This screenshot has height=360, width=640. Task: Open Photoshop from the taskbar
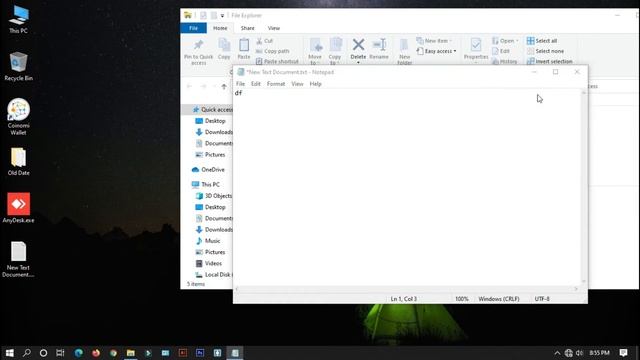[x=200, y=353]
